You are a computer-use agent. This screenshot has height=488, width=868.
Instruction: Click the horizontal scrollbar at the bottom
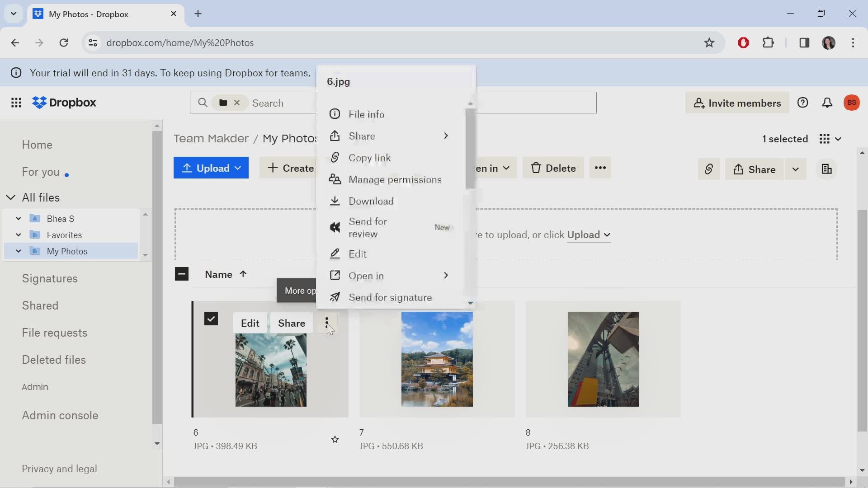pos(509,482)
